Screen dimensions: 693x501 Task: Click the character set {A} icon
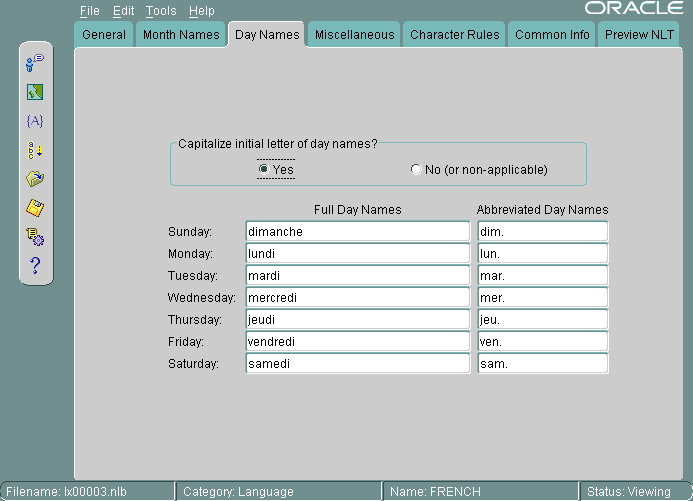point(35,121)
